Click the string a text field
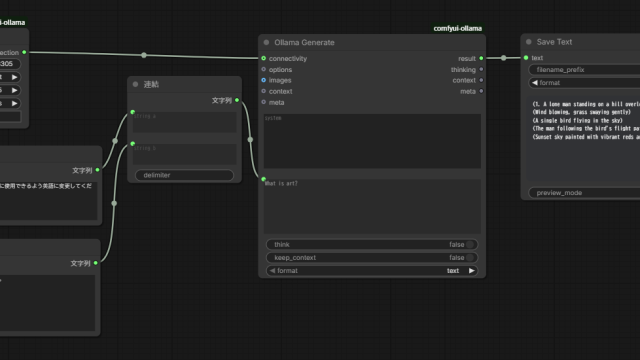 [x=184, y=122]
